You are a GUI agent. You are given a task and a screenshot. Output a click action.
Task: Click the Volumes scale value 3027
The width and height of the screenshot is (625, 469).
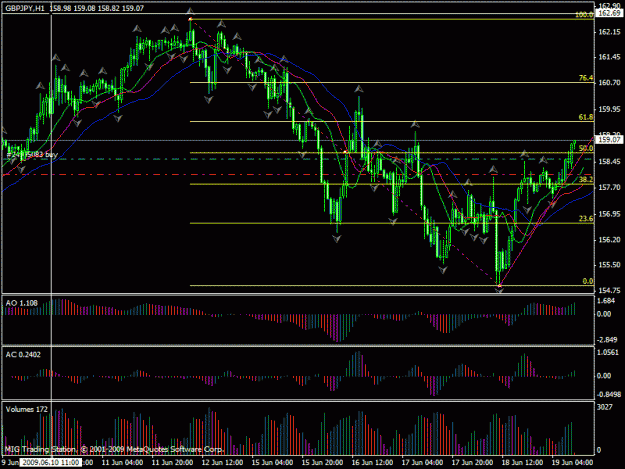tap(605, 407)
